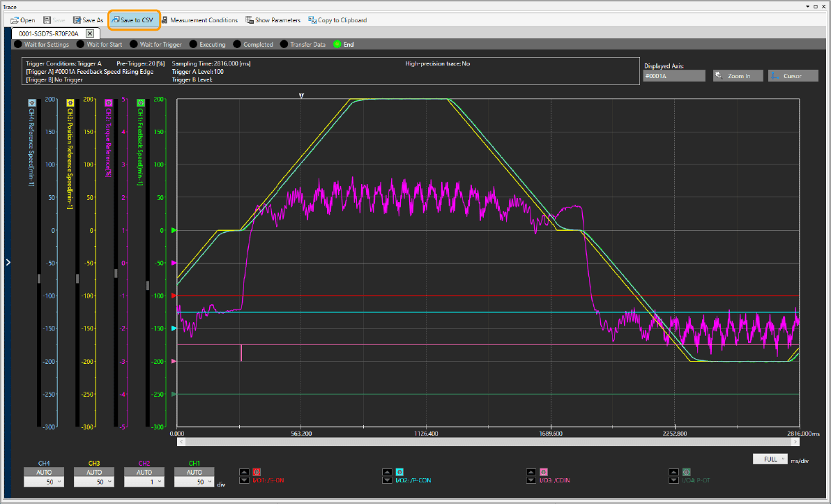This screenshot has height=504, width=831.
Task: Open Measurement Conditions from the toolbar
Action: 199,20
